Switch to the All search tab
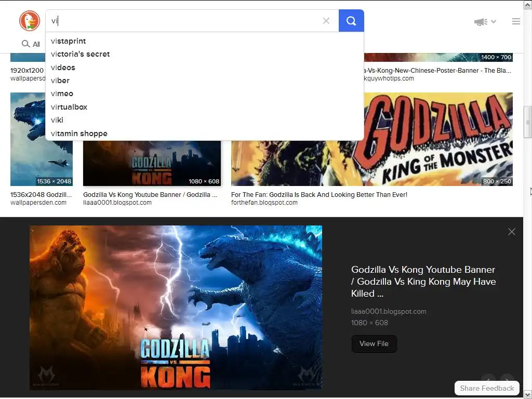 click(x=31, y=44)
